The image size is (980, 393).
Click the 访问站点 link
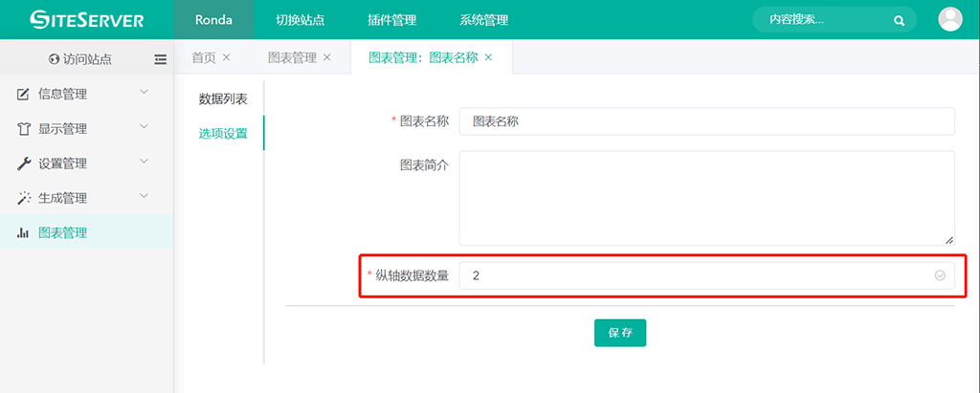click(x=80, y=59)
